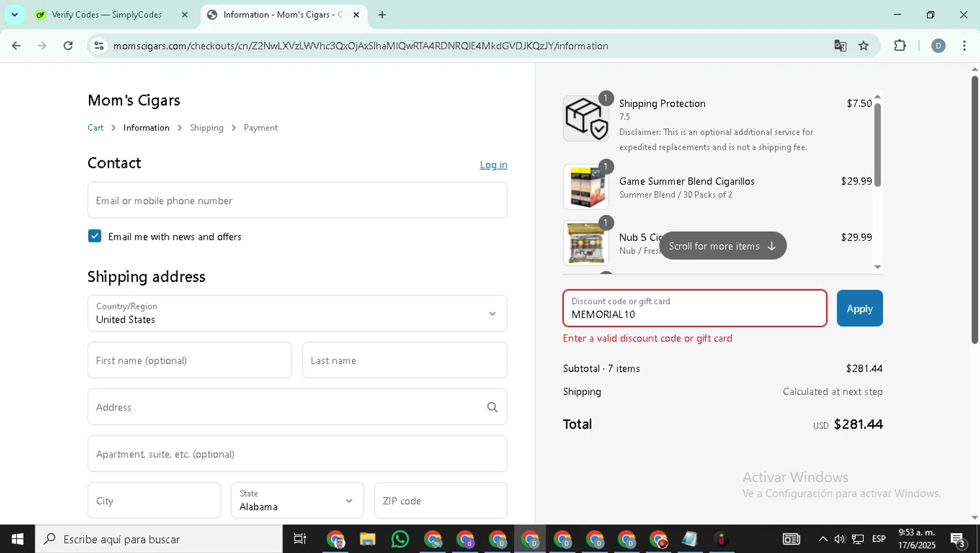Click the Apartment, suite, etc. field
The height and width of the screenshot is (553, 980).
297,454
